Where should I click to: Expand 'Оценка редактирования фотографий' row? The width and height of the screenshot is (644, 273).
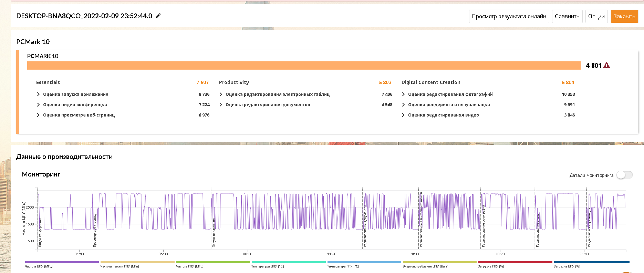click(x=403, y=94)
